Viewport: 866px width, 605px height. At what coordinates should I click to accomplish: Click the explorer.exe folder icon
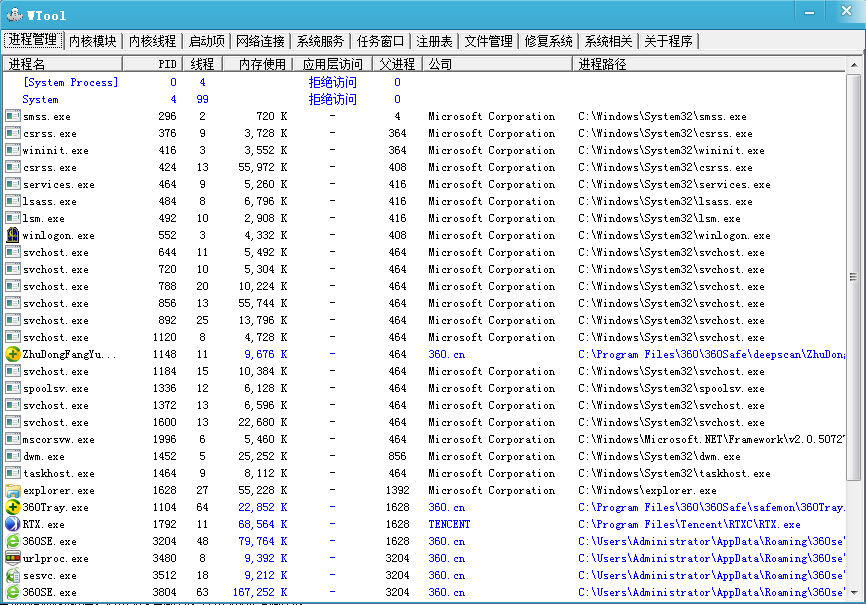pyautogui.click(x=12, y=490)
